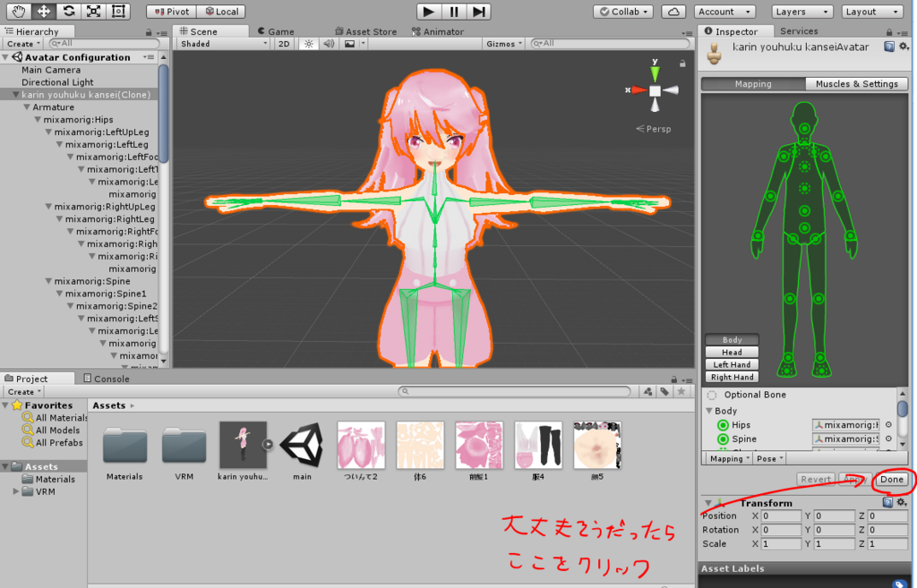
Task: Select the Rotate tool
Action: click(x=69, y=11)
